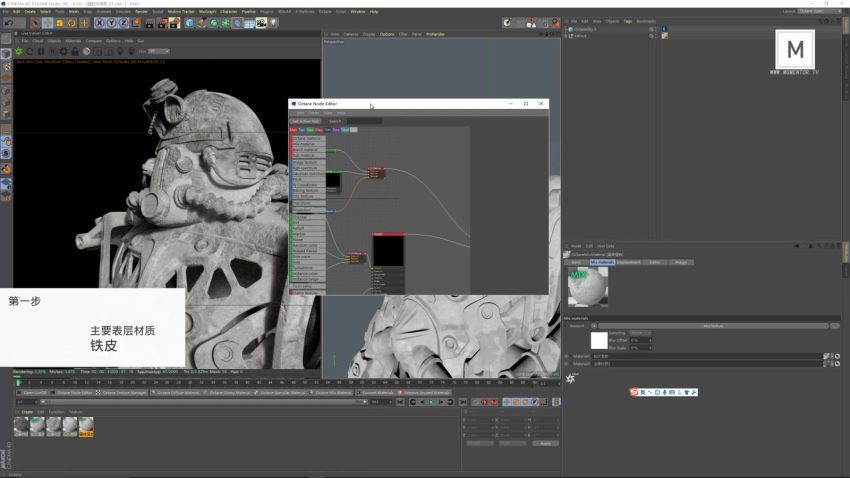The image size is (850, 478).
Task: Go to start of timeline
Action: (400, 402)
